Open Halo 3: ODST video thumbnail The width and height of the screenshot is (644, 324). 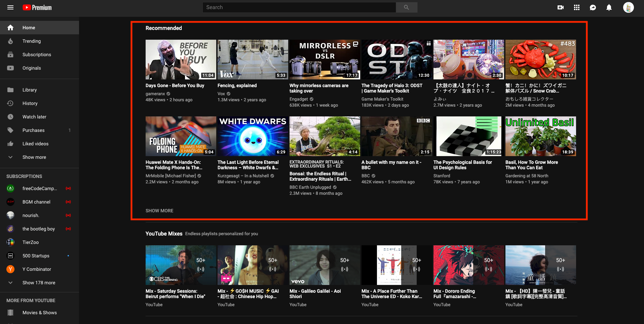(x=397, y=60)
